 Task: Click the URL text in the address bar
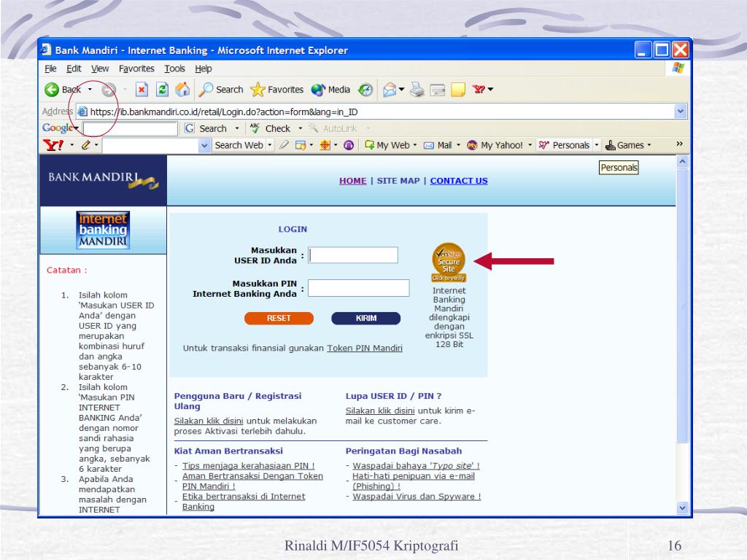point(224,112)
